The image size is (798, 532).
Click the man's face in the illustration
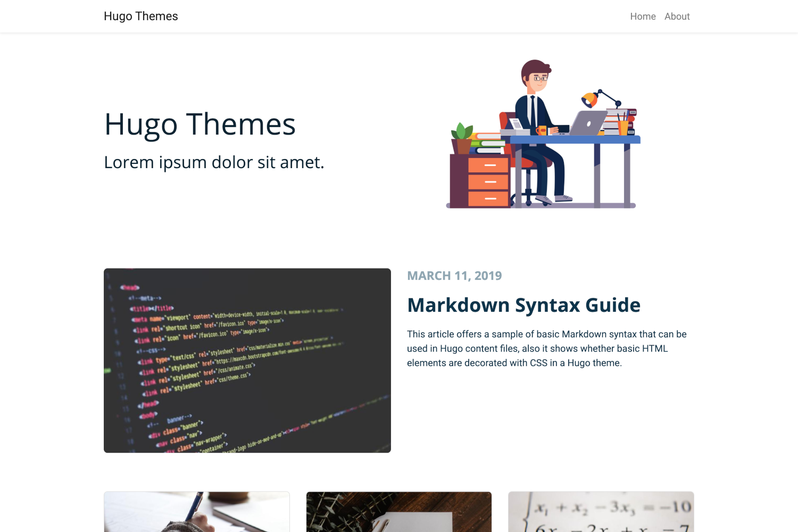point(538,80)
